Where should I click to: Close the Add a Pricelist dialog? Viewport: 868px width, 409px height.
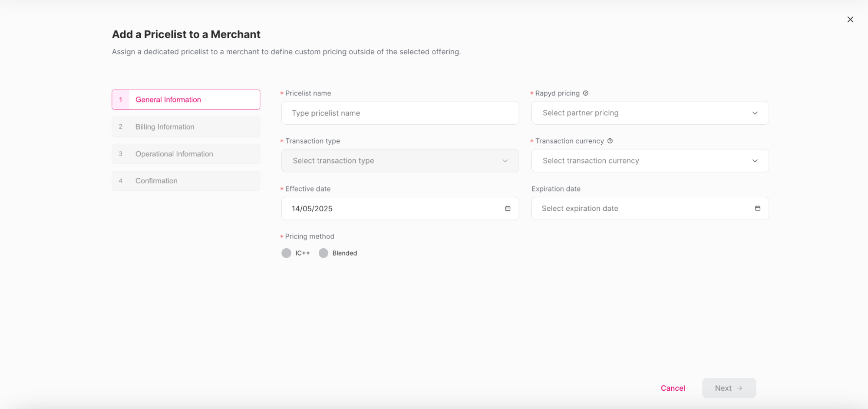[850, 20]
